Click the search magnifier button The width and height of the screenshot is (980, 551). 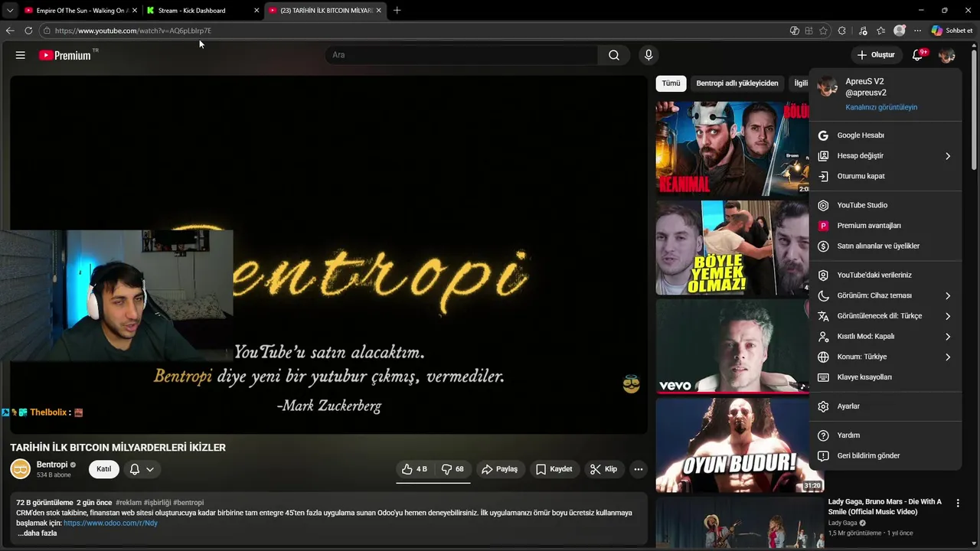[614, 55]
